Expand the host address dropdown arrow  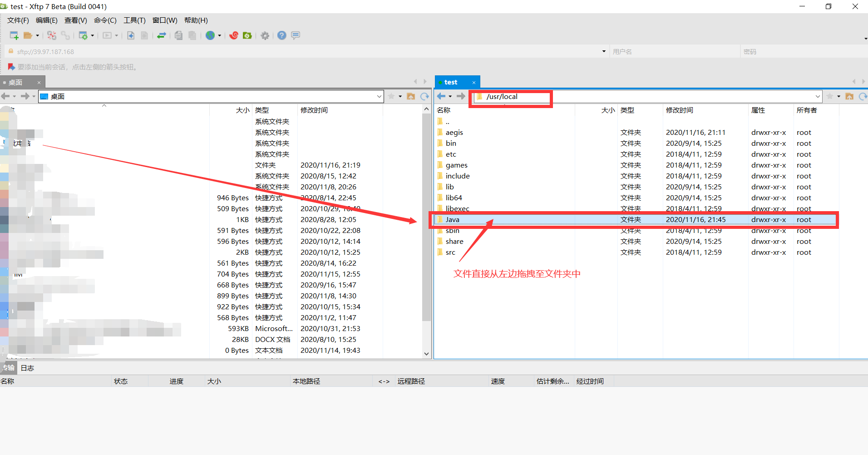tap(604, 51)
